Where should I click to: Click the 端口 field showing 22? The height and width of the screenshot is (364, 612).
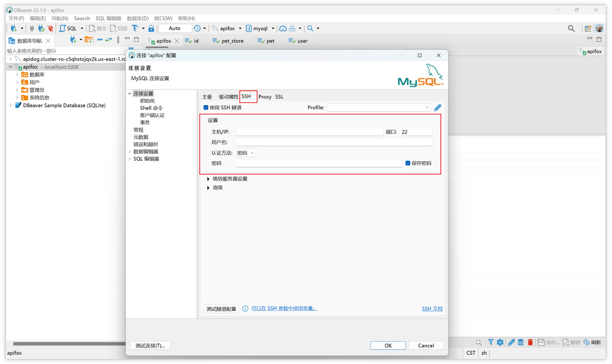pyautogui.click(x=416, y=132)
